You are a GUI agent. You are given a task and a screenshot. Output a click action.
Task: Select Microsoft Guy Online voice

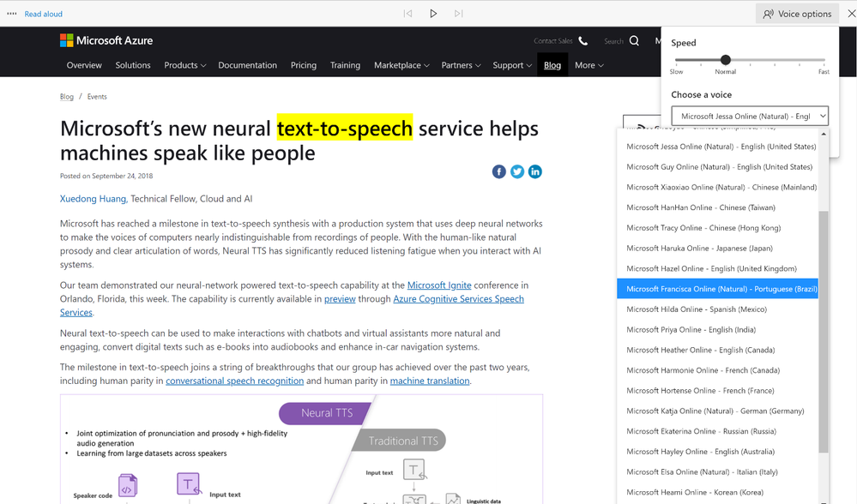[718, 166]
